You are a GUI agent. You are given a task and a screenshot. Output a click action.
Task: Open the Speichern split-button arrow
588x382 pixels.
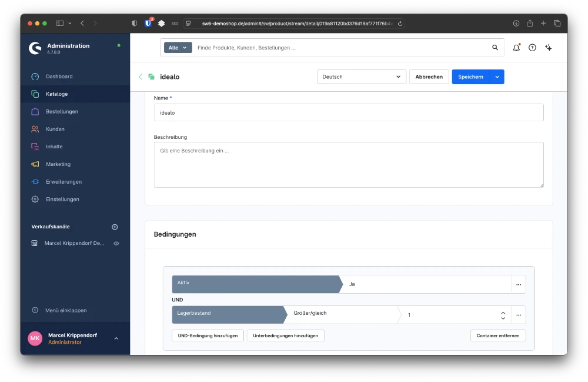tap(497, 77)
